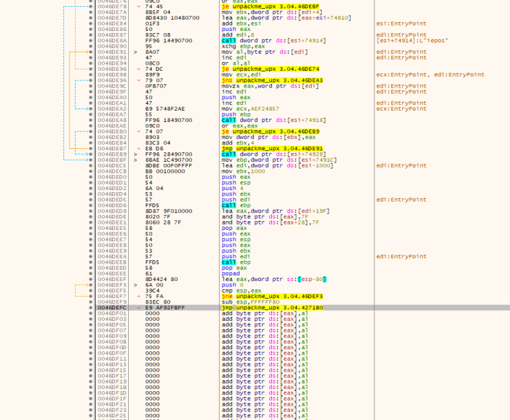Click the opcode bytes B9 5748F2AE
This screenshot has width=510, height=420.
click(165, 109)
